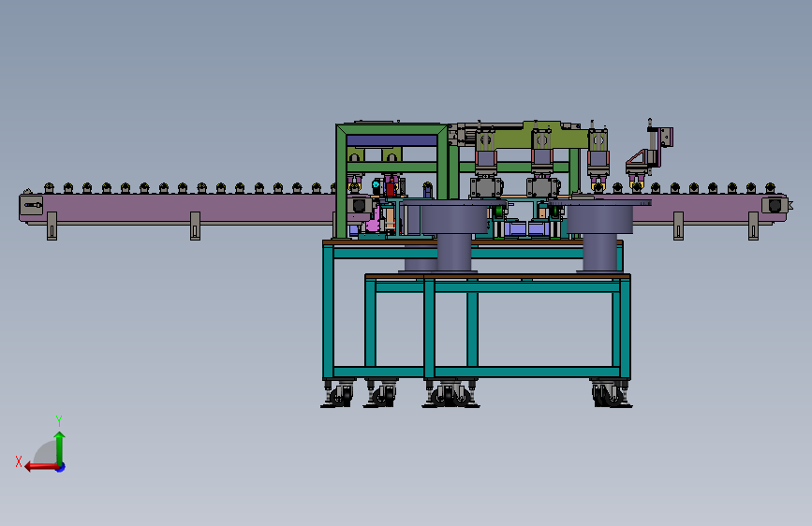Screen dimensions: 812x526
Task: Select the leftmost conveyor support leg
Action: pyautogui.click(x=52, y=226)
